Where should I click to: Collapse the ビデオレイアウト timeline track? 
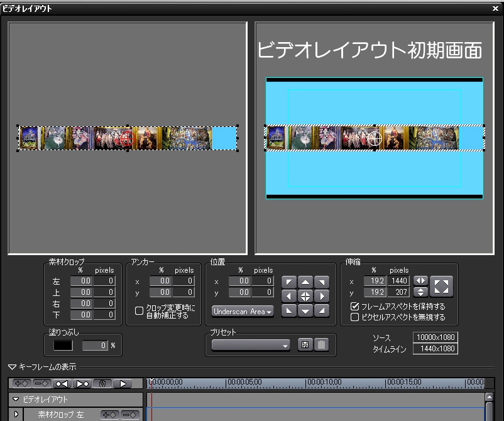pyautogui.click(x=16, y=399)
